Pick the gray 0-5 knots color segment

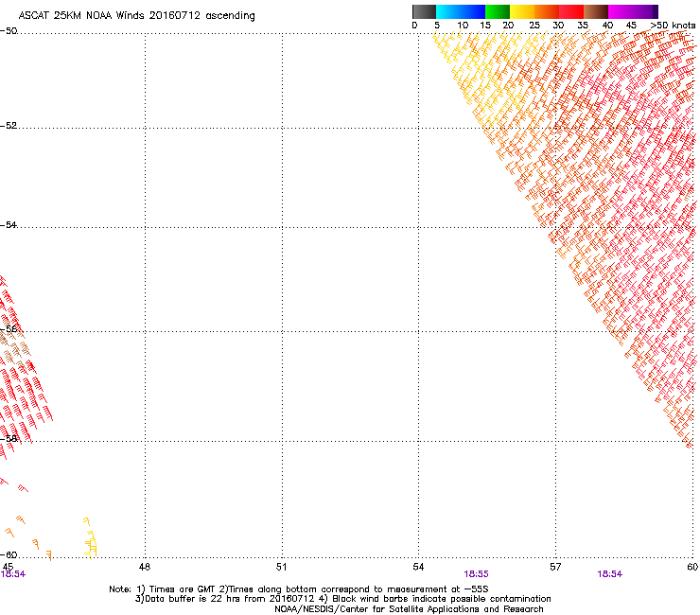coord(424,11)
